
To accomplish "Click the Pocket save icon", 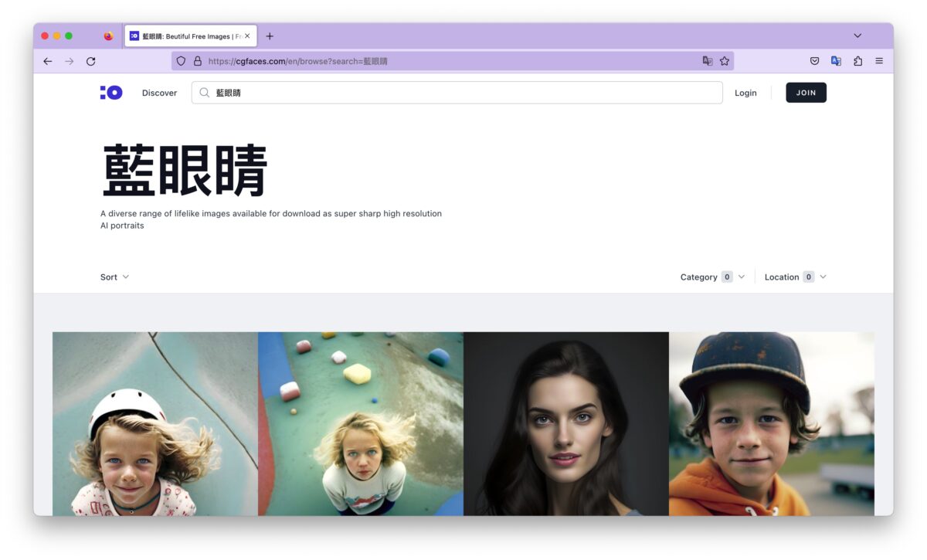I will pos(814,61).
